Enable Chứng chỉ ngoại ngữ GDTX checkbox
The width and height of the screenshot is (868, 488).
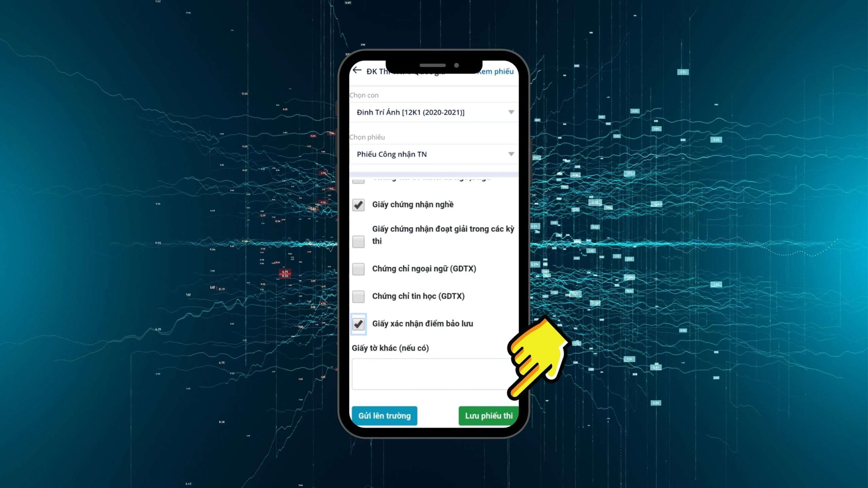[358, 268]
